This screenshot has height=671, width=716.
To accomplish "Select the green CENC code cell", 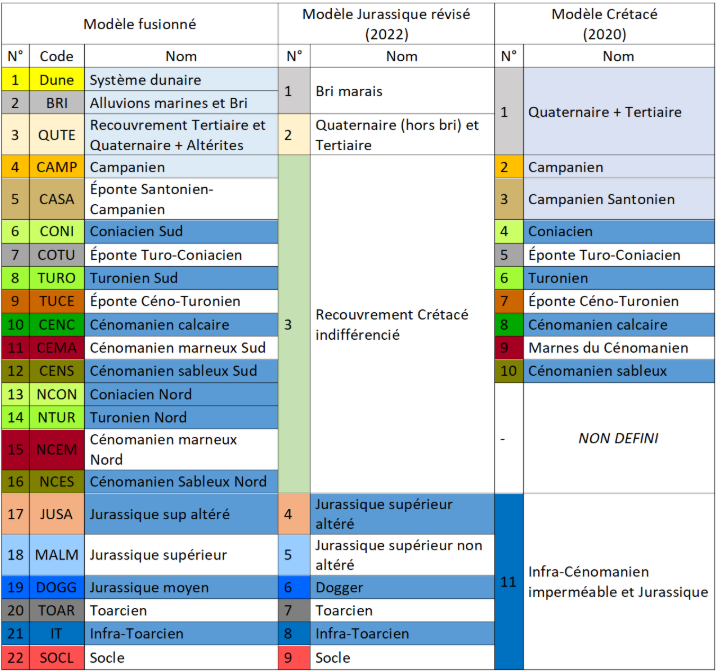I will pos(56,325).
